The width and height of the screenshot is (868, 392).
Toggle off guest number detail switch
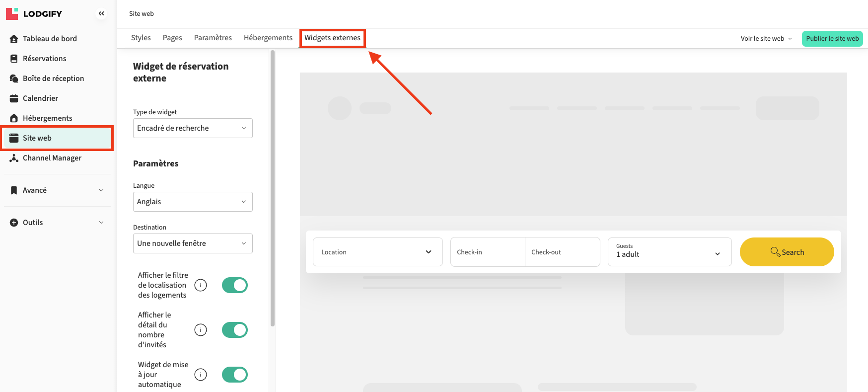point(234,330)
